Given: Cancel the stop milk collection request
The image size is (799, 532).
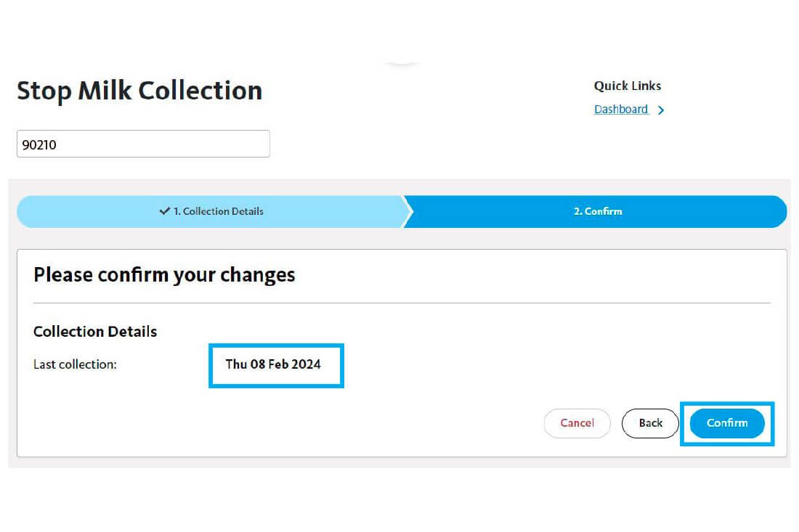Looking at the screenshot, I should tap(577, 423).
